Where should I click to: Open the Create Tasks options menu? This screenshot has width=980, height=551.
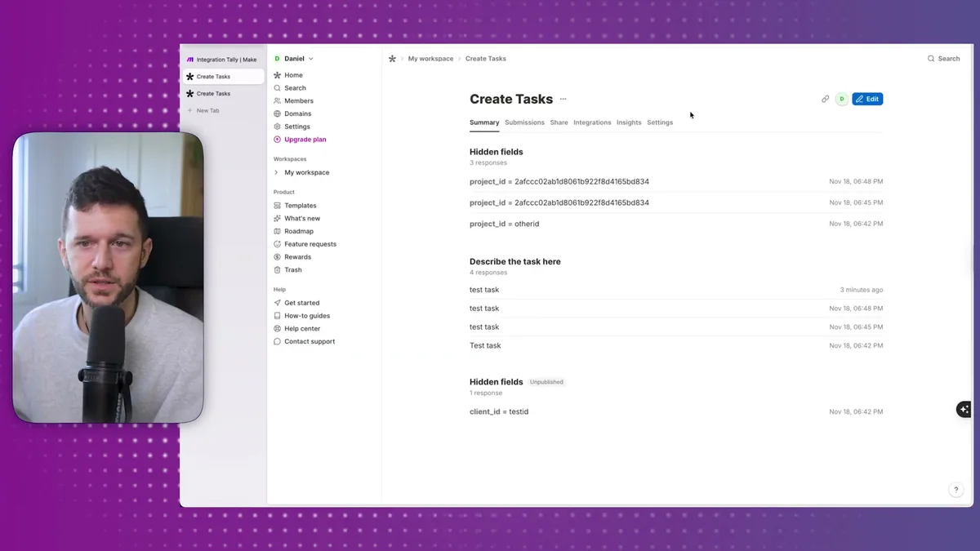(563, 99)
